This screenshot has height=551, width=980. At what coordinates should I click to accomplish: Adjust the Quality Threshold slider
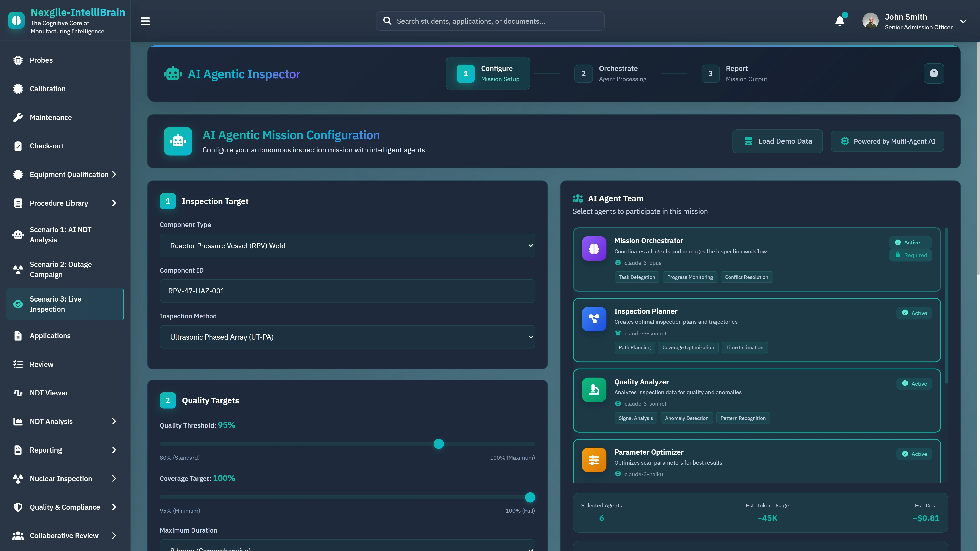pos(439,444)
